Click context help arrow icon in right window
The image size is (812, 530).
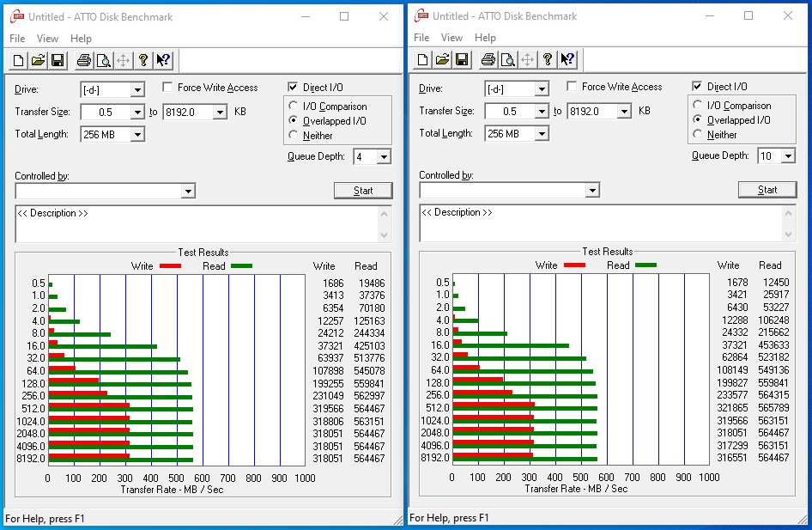(x=567, y=59)
